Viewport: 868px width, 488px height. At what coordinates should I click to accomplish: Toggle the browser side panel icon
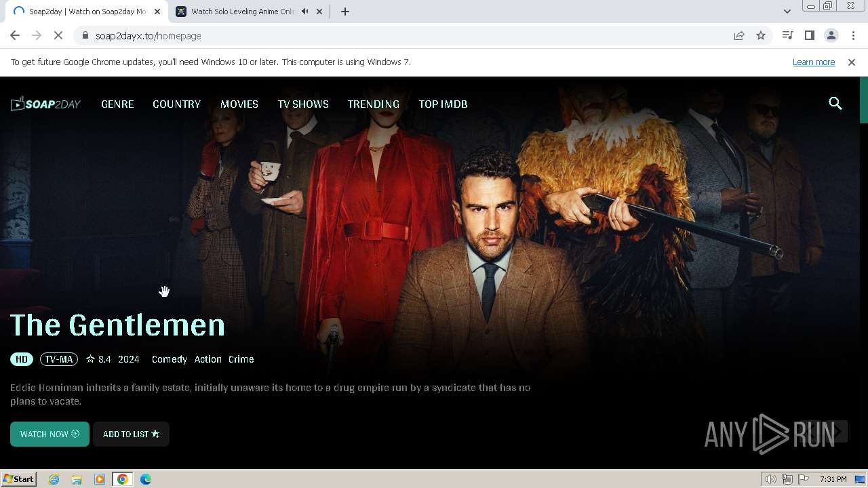pos(809,35)
